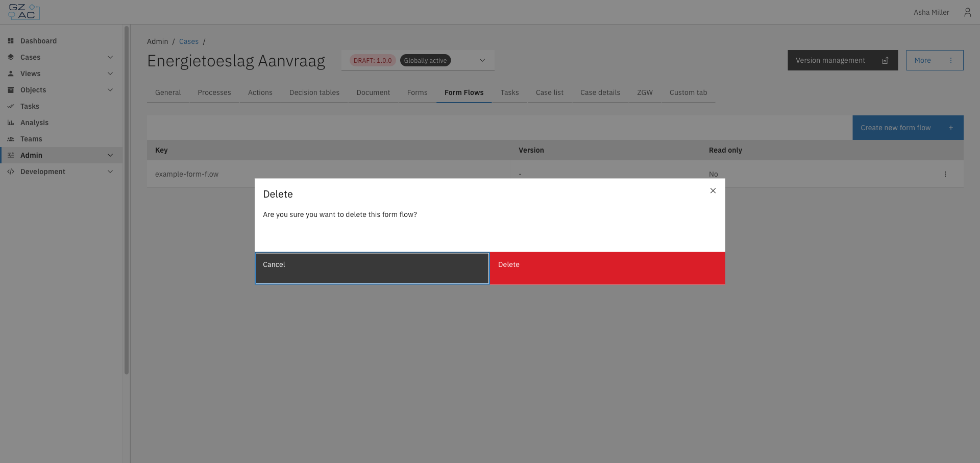The width and height of the screenshot is (980, 463).
Task: Open Analysis in the sidebar
Action: [x=61, y=123]
